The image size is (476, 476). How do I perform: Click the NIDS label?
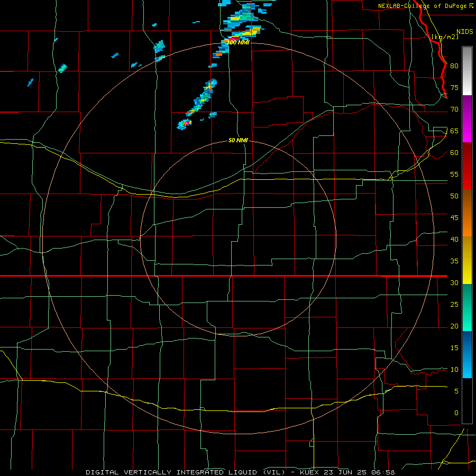464,32
